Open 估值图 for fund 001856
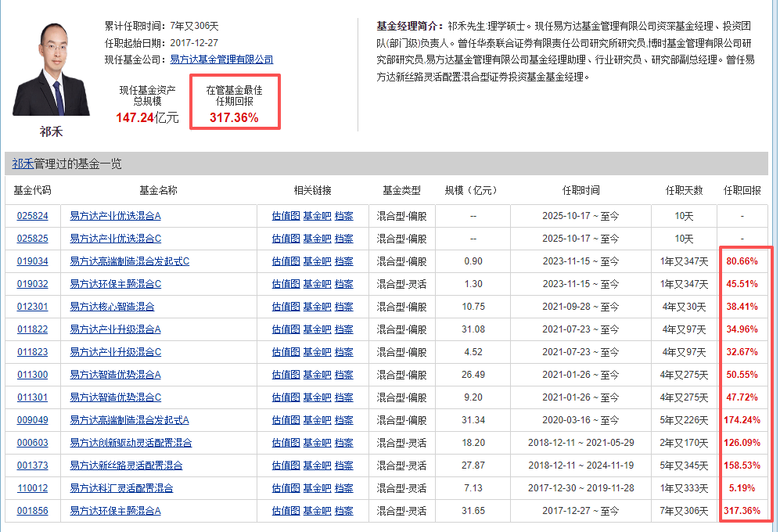 [286, 511]
